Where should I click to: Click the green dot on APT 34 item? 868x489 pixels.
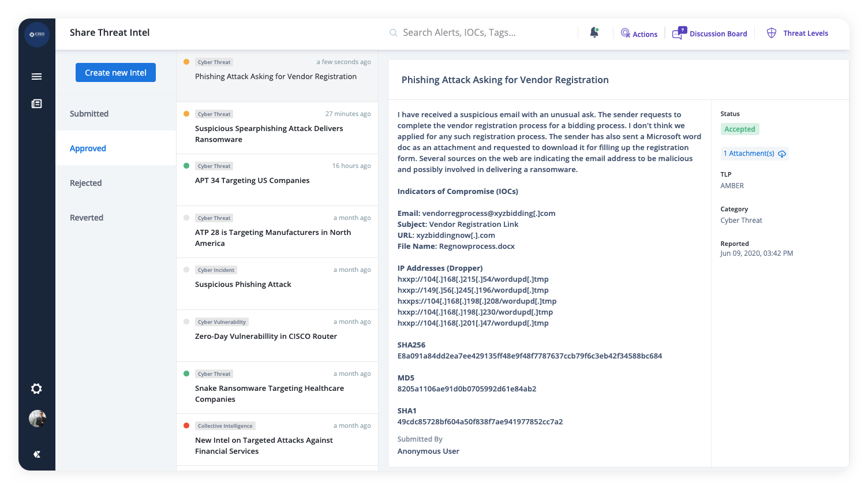(x=186, y=166)
